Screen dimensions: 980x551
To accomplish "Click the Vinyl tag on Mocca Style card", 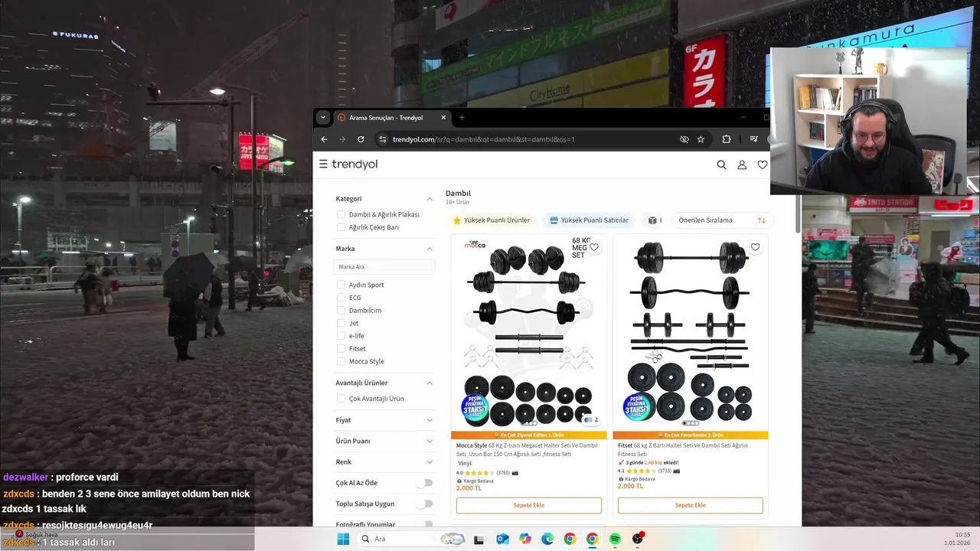I will (465, 463).
